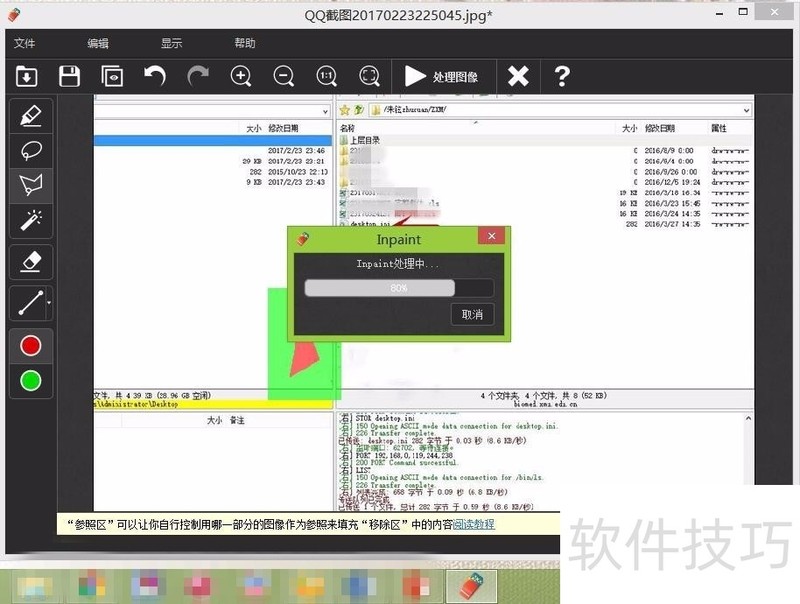Undo the last action
The height and width of the screenshot is (604, 800).
pyautogui.click(x=155, y=77)
